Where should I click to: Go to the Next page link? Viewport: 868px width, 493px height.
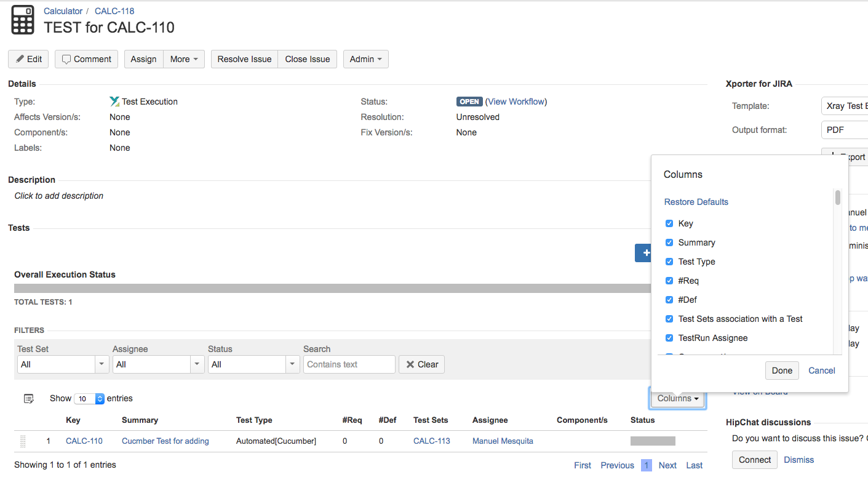click(x=667, y=465)
